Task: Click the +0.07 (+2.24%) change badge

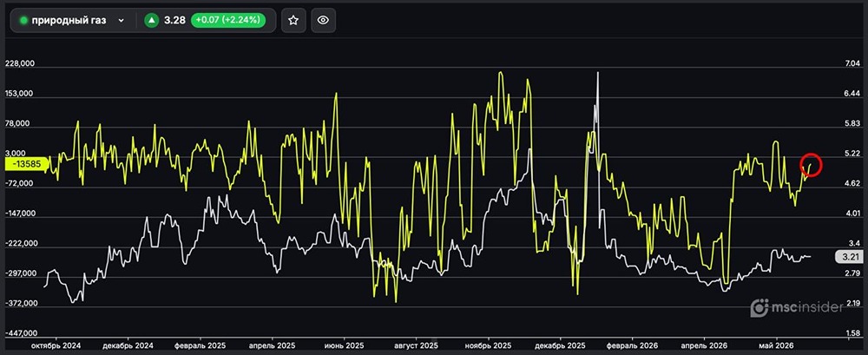Action: pos(227,21)
